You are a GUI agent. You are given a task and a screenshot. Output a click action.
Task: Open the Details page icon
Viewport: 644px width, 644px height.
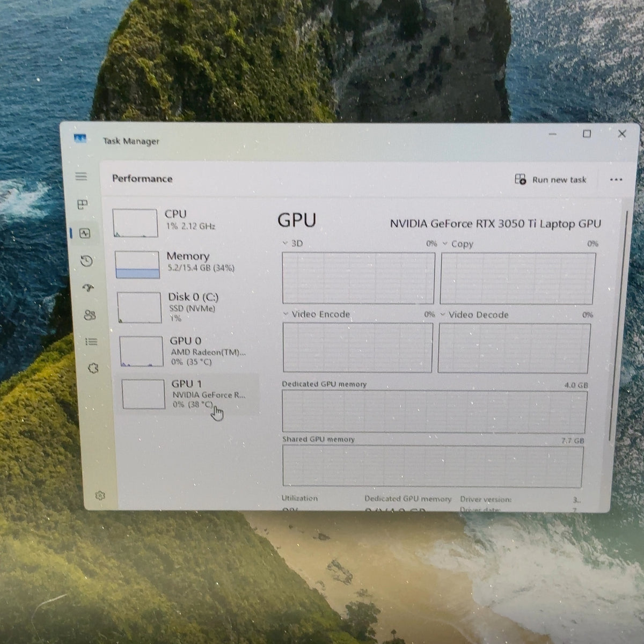tap(92, 342)
